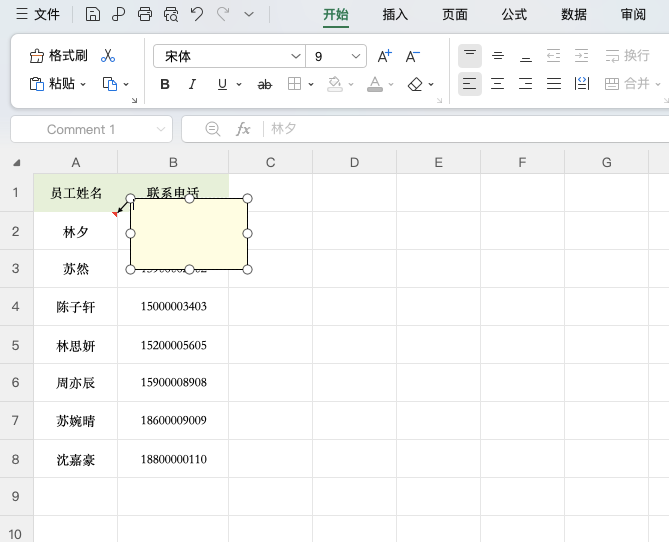The height and width of the screenshot is (542, 669).
Task: Expand the Font Color palette arrow
Action: coord(391,85)
